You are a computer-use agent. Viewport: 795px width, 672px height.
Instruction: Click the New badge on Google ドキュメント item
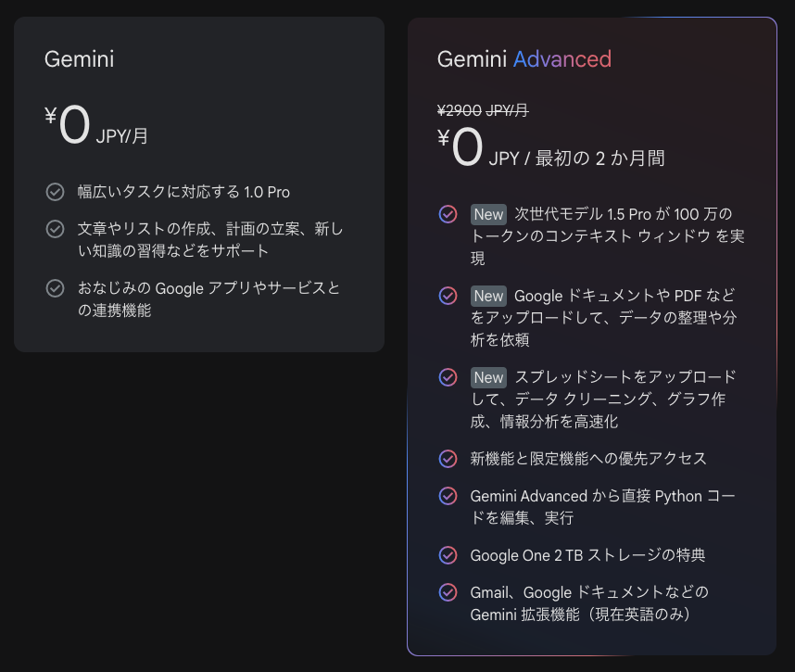pyautogui.click(x=488, y=296)
